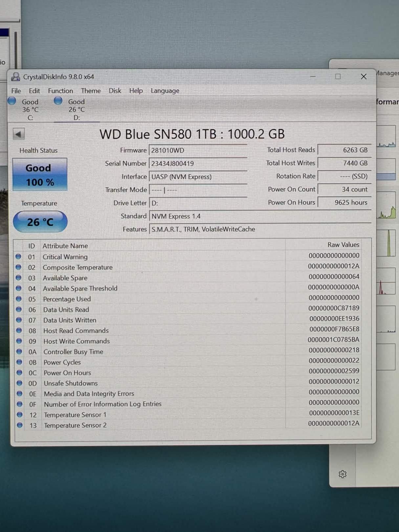
Task: Click raw value 0000000000013E
Action: (334, 413)
